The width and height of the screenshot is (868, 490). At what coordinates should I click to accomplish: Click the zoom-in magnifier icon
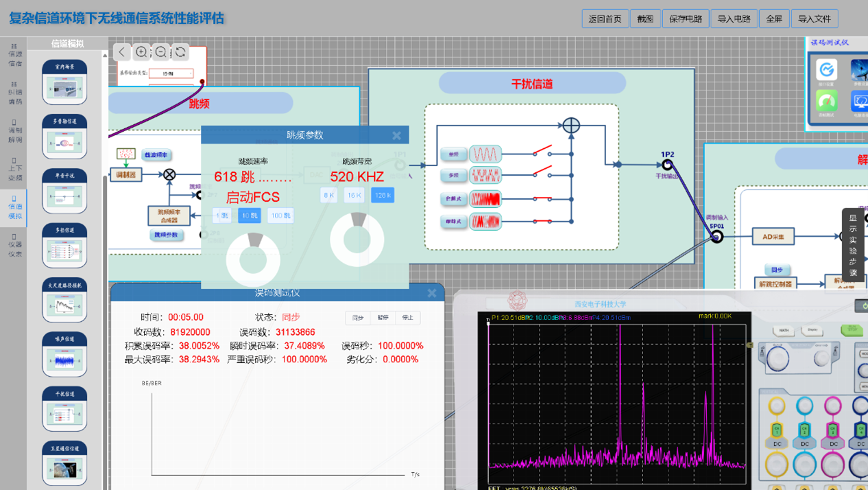pyautogui.click(x=141, y=52)
